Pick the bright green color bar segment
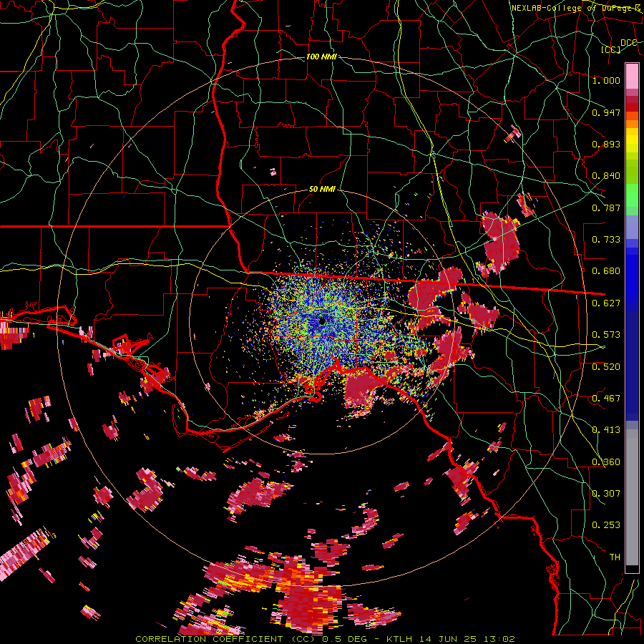 pos(632,195)
